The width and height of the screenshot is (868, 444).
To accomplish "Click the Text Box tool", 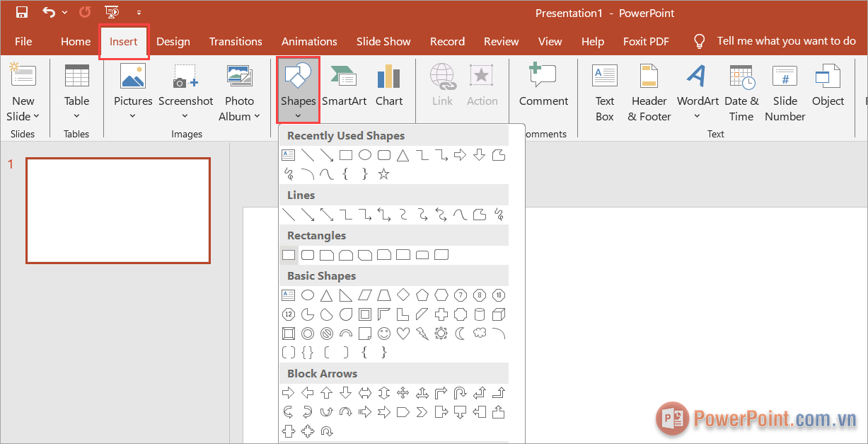I will (x=605, y=92).
